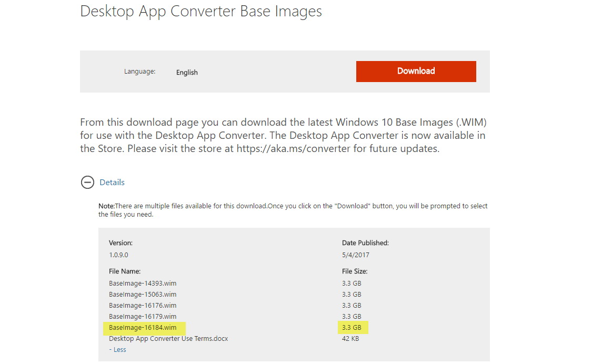Viewport: 612px width, 364px height.
Task: Click the red Download button
Action: click(x=416, y=72)
